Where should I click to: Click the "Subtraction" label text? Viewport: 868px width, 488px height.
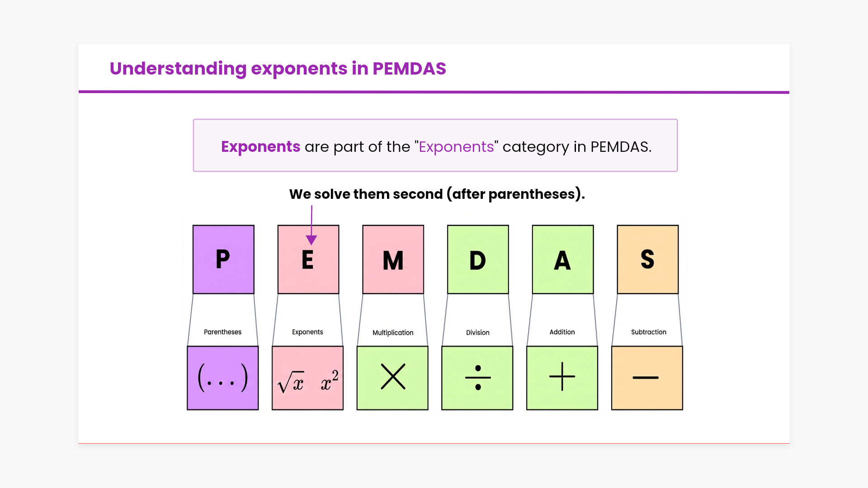(x=648, y=332)
